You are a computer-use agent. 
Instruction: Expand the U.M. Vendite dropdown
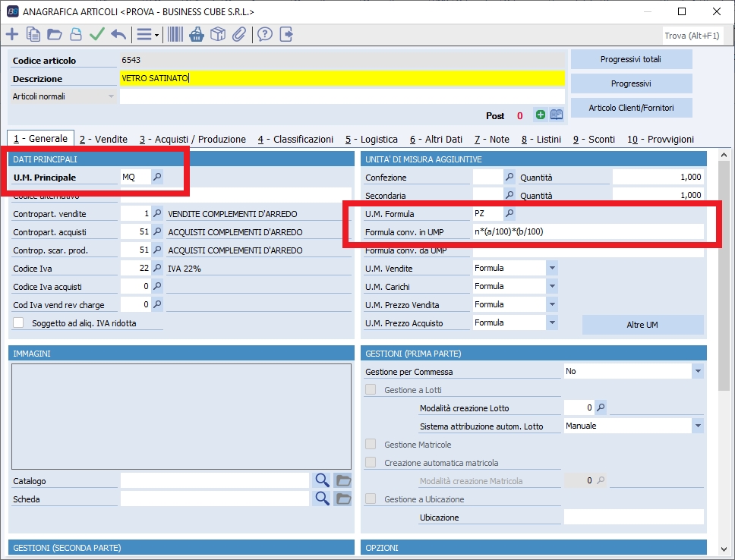[x=552, y=268]
